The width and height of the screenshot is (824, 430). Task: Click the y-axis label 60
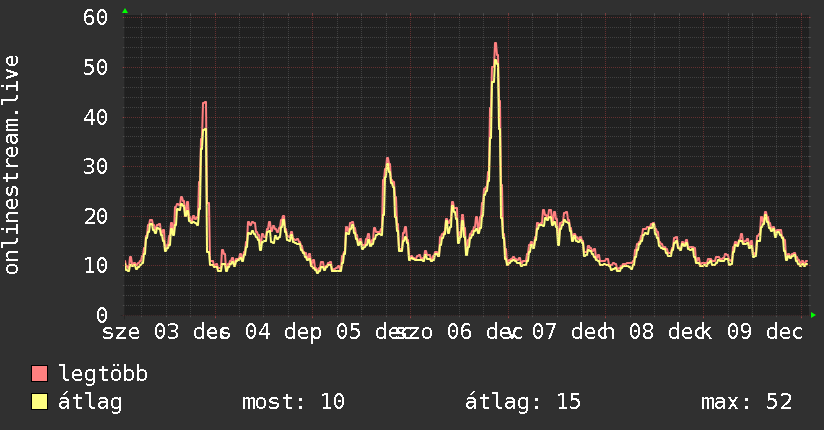click(96, 18)
